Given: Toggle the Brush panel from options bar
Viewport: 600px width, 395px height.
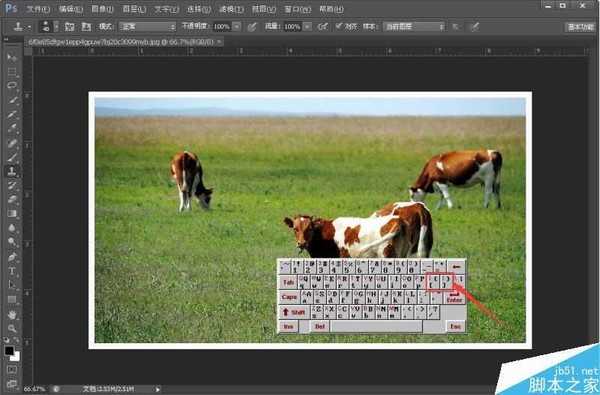Looking at the screenshot, I should click(69, 26).
